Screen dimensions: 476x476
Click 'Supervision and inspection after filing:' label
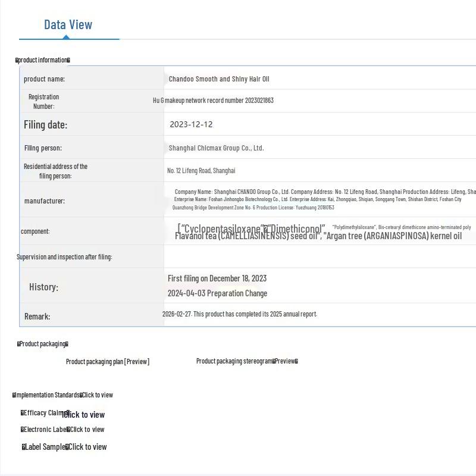pos(64,257)
